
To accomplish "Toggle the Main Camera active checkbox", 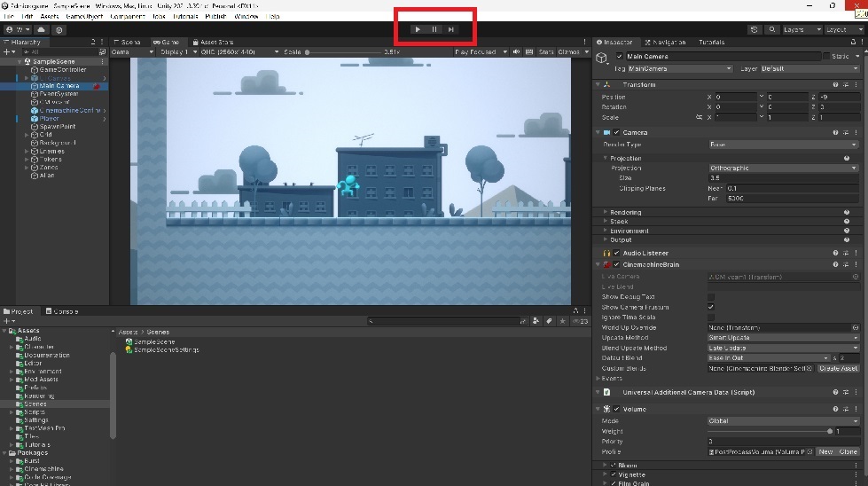I will tap(620, 57).
